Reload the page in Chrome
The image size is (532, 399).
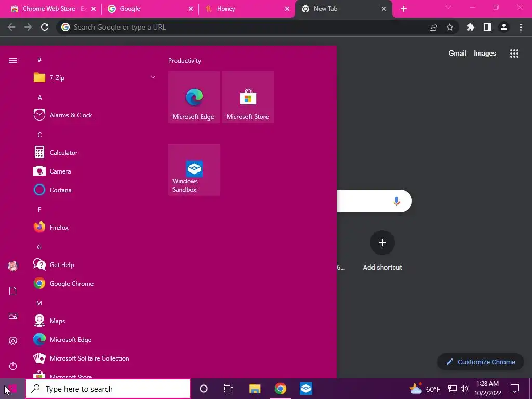(x=45, y=27)
